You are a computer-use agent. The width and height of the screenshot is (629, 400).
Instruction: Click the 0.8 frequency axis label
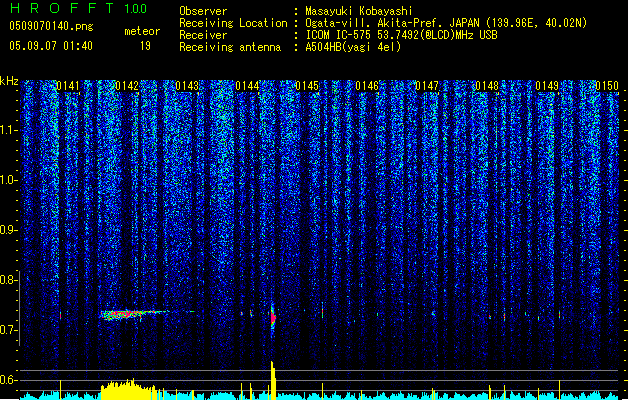click(x=8, y=280)
